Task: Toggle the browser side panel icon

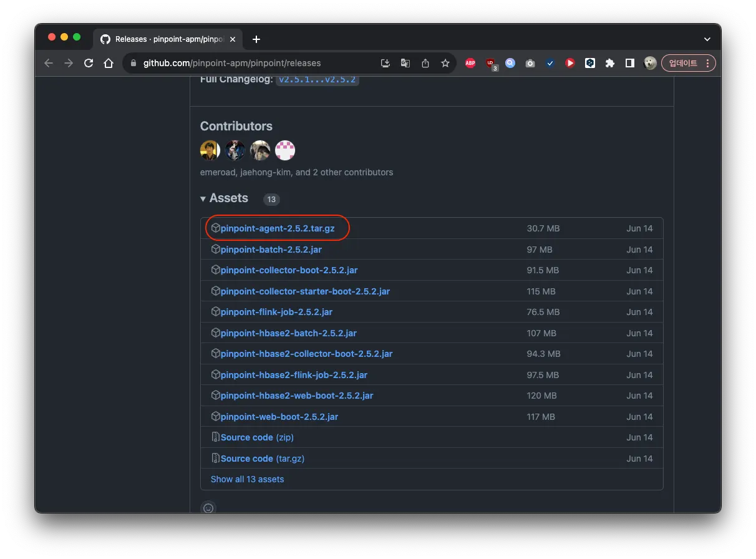Action: coord(630,63)
